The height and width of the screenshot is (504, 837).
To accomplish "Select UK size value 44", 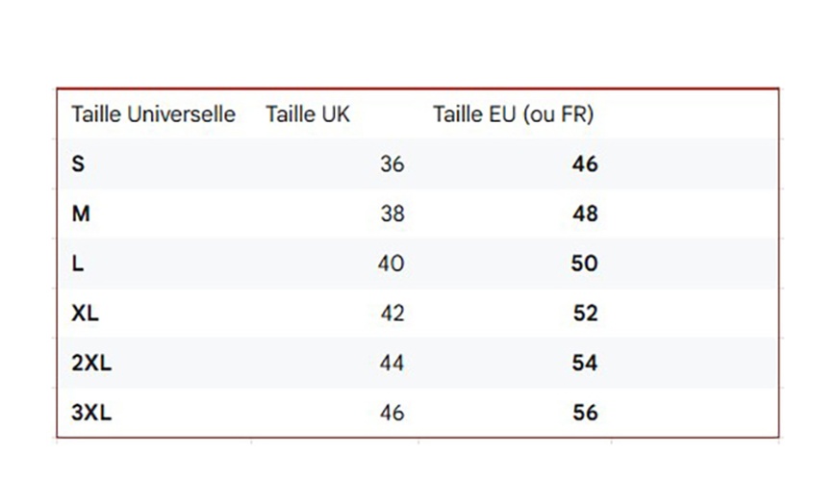I will (392, 364).
